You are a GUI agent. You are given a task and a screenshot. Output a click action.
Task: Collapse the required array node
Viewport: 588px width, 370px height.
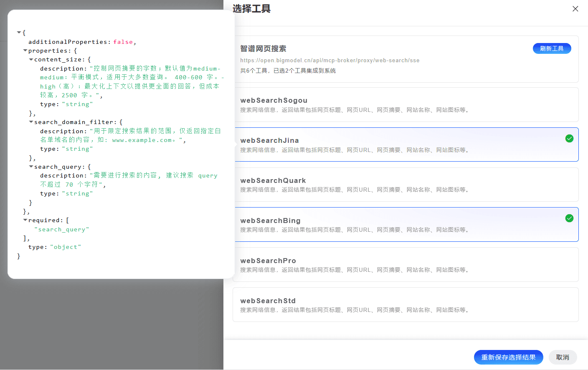coord(25,220)
